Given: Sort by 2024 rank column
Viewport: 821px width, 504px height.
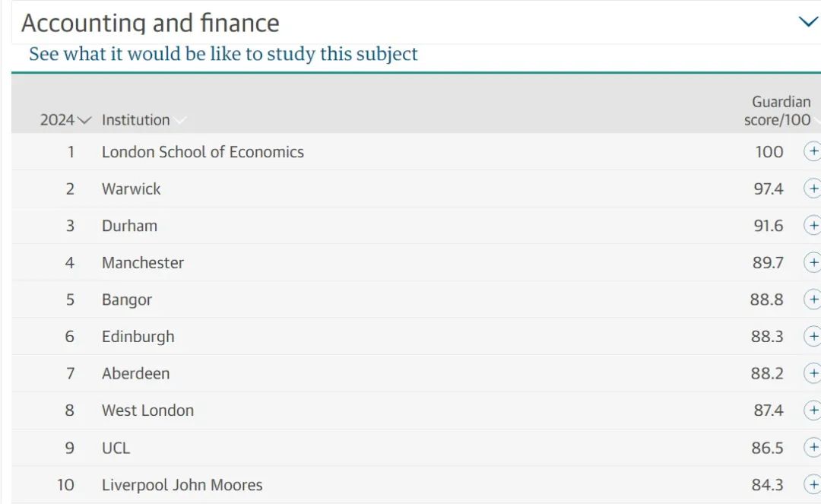Looking at the screenshot, I should 65,120.
